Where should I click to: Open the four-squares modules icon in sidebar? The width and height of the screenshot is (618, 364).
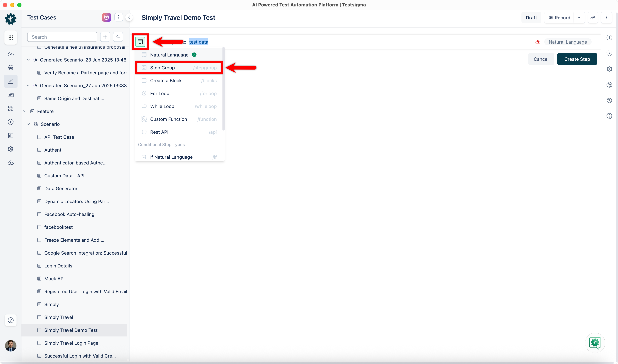(x=11, y=108)
